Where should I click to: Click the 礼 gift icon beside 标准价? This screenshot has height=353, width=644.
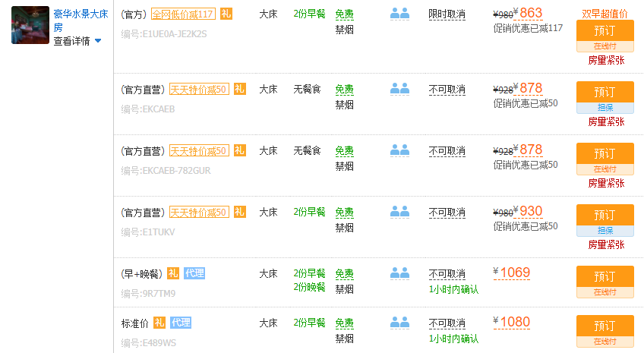click(x=159, y=323)
